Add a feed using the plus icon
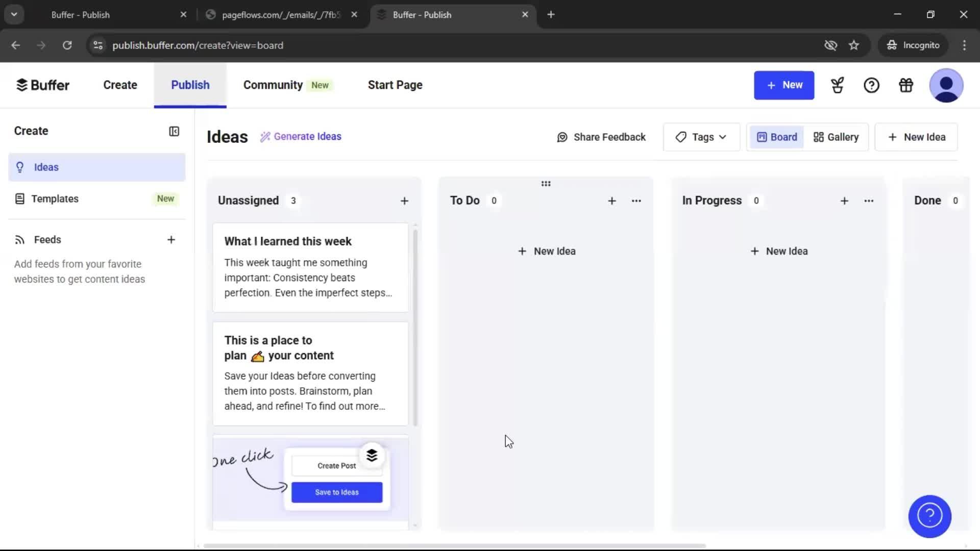 (171, 240)
